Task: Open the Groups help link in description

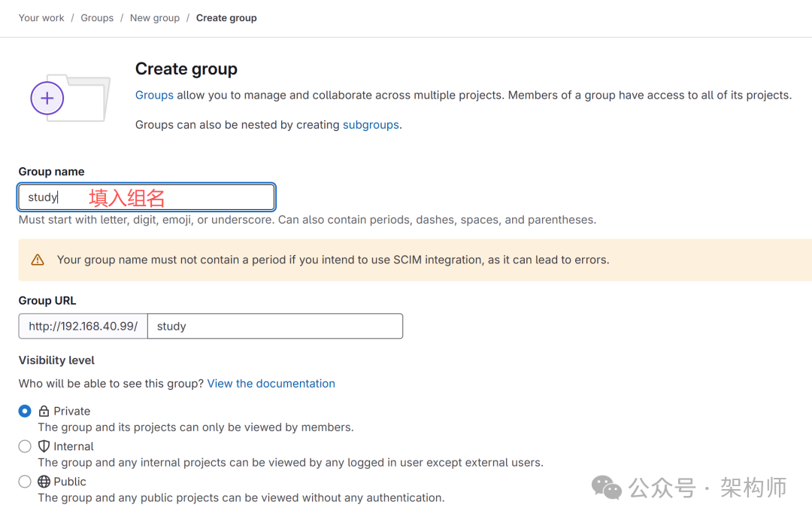Action: click(x=154, y=96)
